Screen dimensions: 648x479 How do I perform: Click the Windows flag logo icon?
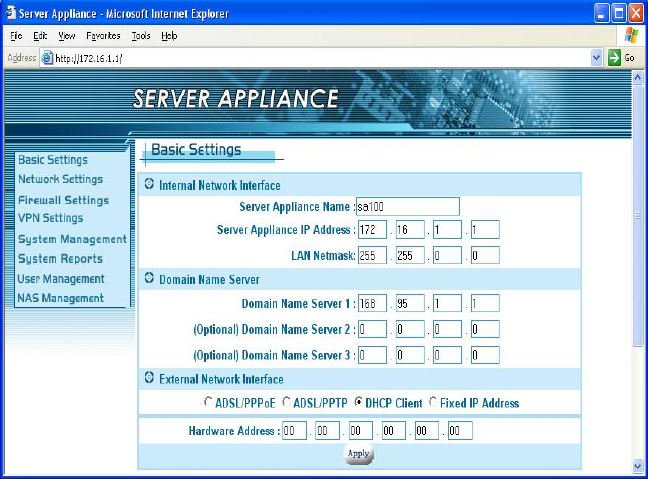tap(632, 35)
